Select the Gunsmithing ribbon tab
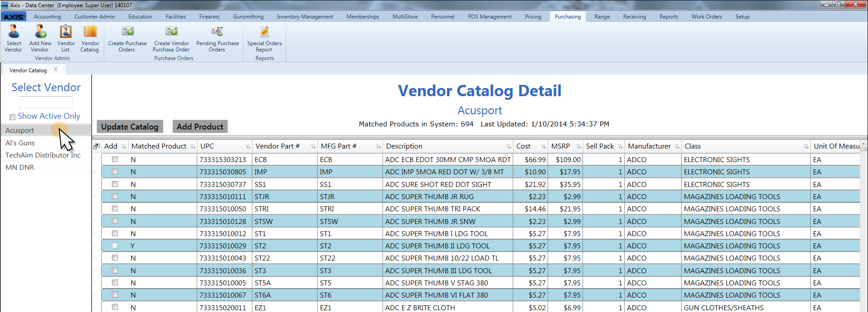The width and height of the screenshot is (868, 312). tap(248, 17)
